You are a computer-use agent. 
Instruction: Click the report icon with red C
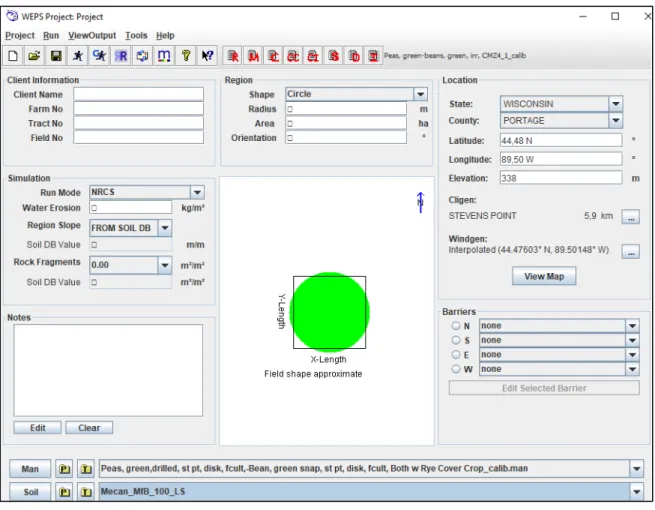coord(273,56)
